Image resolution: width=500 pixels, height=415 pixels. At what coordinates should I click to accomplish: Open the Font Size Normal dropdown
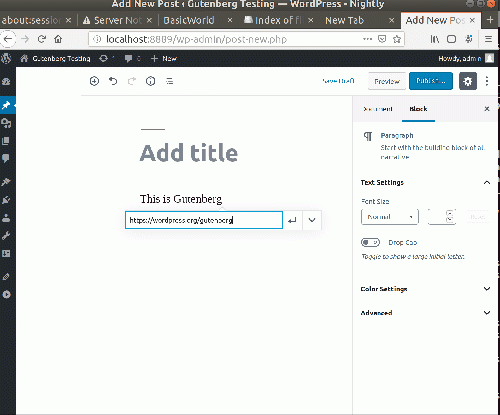point(390,217)
